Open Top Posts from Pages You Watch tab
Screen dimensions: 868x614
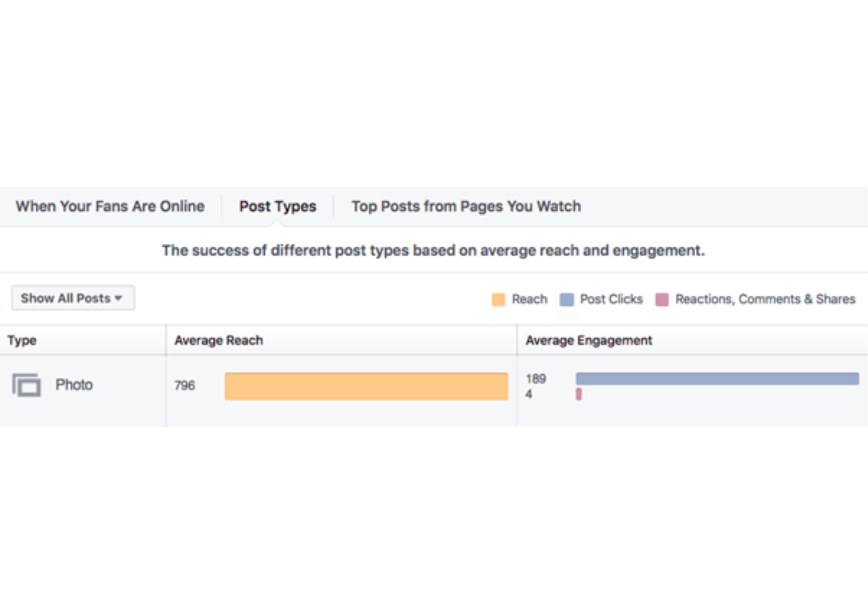[x=466, y=206]
